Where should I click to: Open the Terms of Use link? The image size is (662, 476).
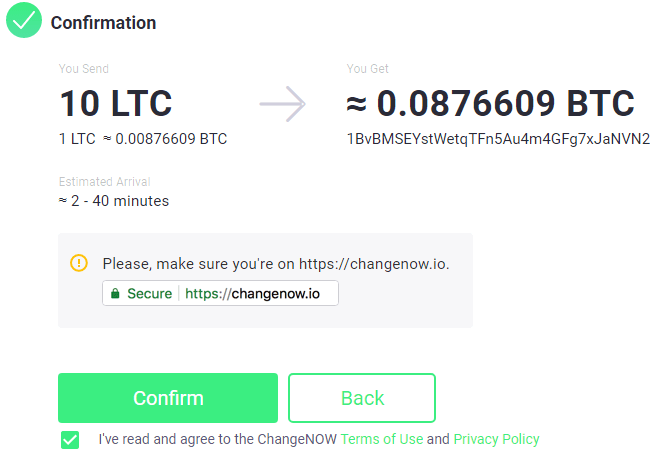[x=382, y=439]
